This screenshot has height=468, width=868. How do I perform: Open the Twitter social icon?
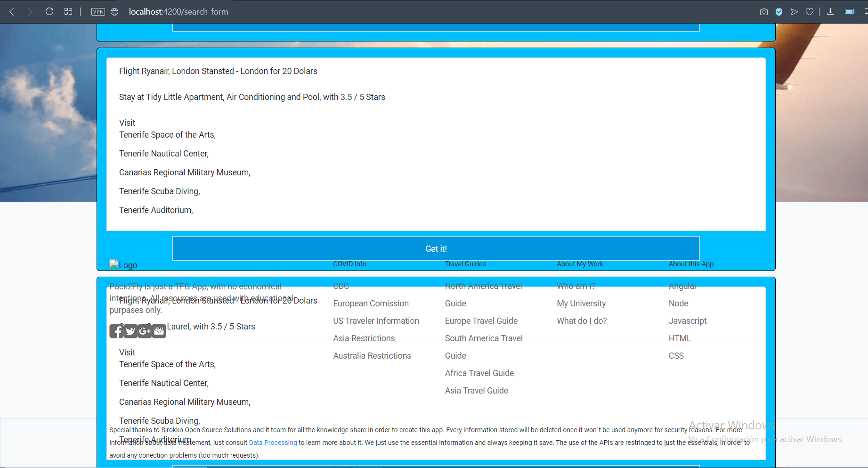(x=130, y=331)
